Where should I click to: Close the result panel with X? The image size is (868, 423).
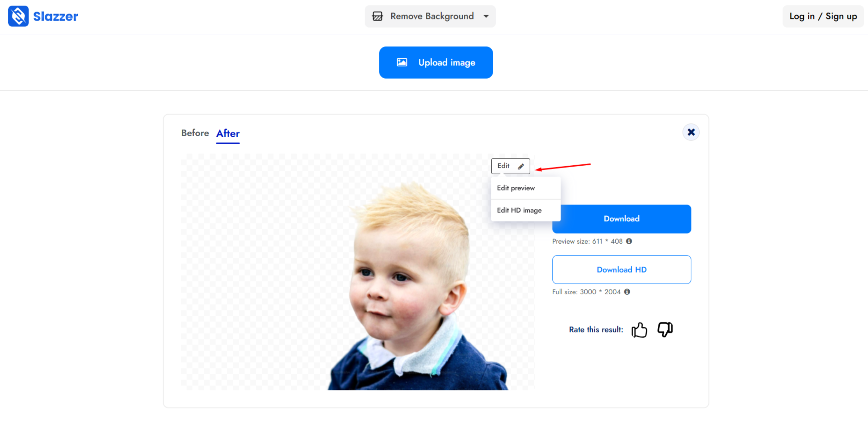tap(691, 132)
